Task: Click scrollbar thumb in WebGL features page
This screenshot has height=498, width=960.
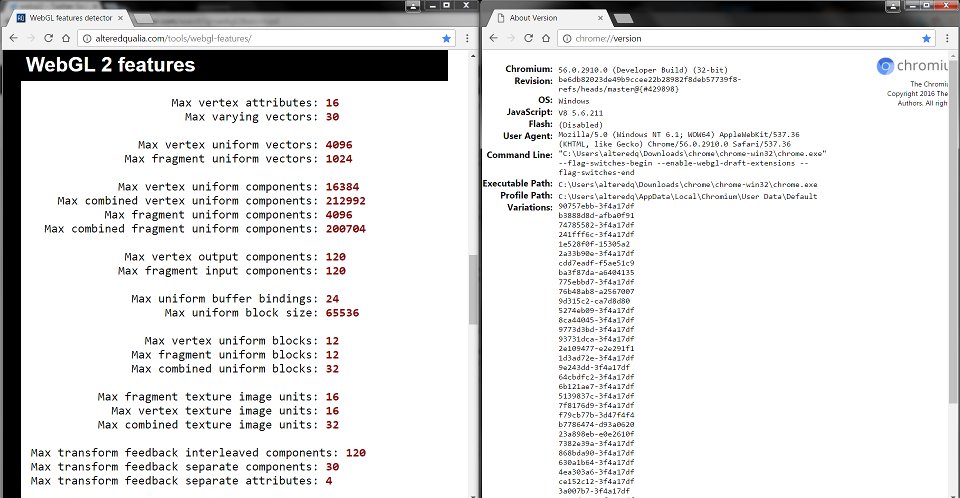Action: (x=473, y=289)
